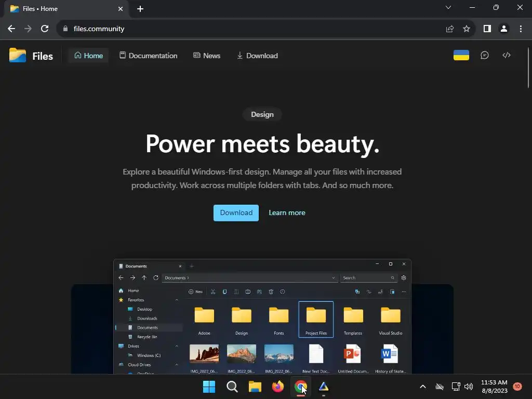This screenshot has width=532, height=399.
Task: Open the News nav tab
Action: (x=207, y=56)
